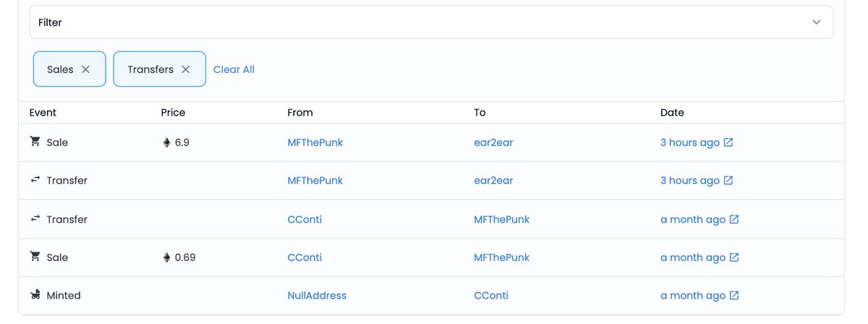Click the arrows icon in the CConti-to-MFThePunk Transfer row
The width and height of the screenshot is (868, 324).
(35, 218)
